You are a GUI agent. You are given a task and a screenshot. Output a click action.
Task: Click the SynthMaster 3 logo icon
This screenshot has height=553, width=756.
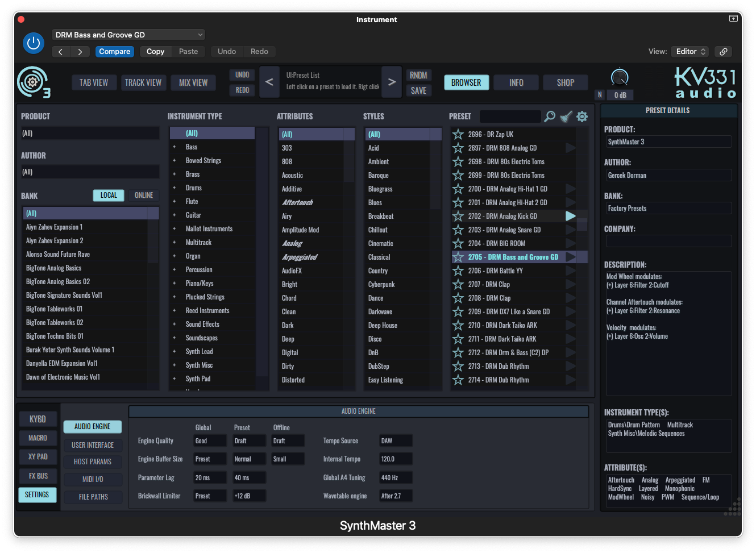coord(33,82)
